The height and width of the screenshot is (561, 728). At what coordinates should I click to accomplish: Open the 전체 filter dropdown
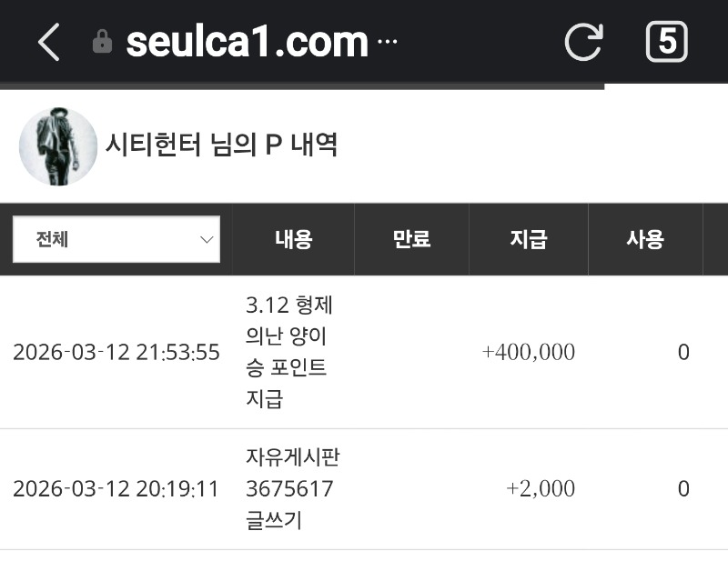(x=116, y=240)
